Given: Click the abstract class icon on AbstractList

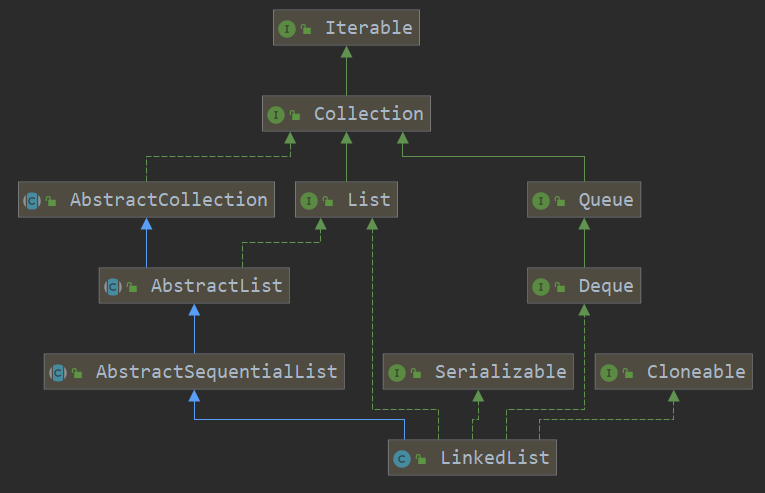Looking at the screenshot, I should pyautogui.click(x=112, y=287).
